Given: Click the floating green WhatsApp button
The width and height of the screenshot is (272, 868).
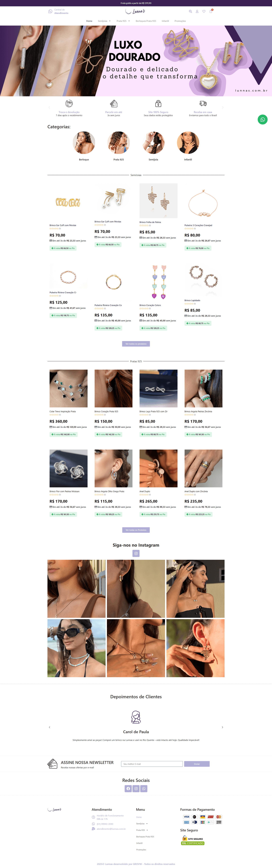Looking at the screenshot, I should (x=262, y=120).
